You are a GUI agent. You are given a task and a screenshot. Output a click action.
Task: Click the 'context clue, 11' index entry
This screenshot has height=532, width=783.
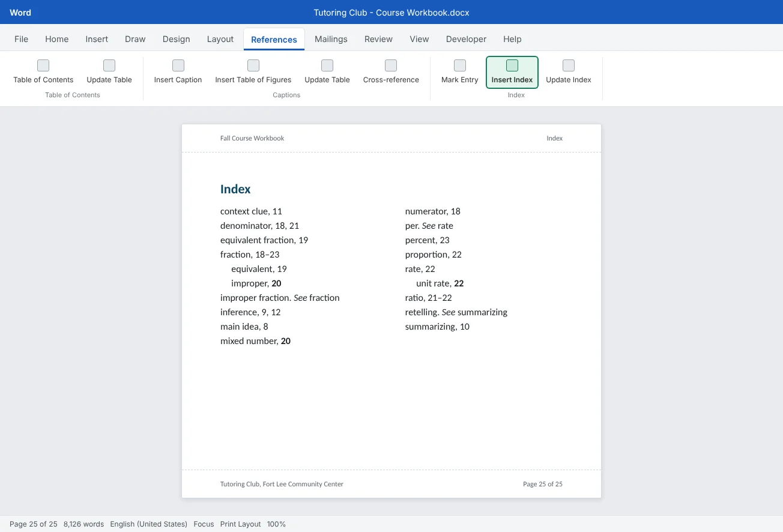tap(251, 211)
